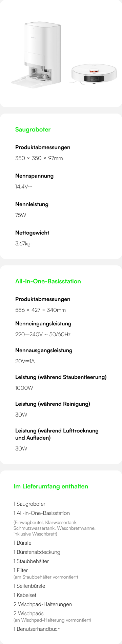Click Leistung (während Reinigung) label
Viewport: 122px width, 644px height.
(53, 404)
